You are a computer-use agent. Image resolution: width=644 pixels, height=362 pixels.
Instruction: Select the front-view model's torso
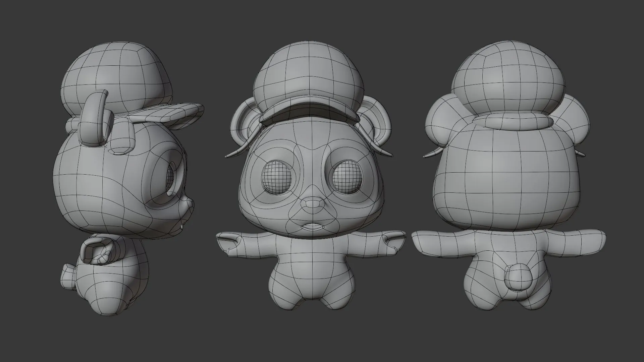coord(312,271)
